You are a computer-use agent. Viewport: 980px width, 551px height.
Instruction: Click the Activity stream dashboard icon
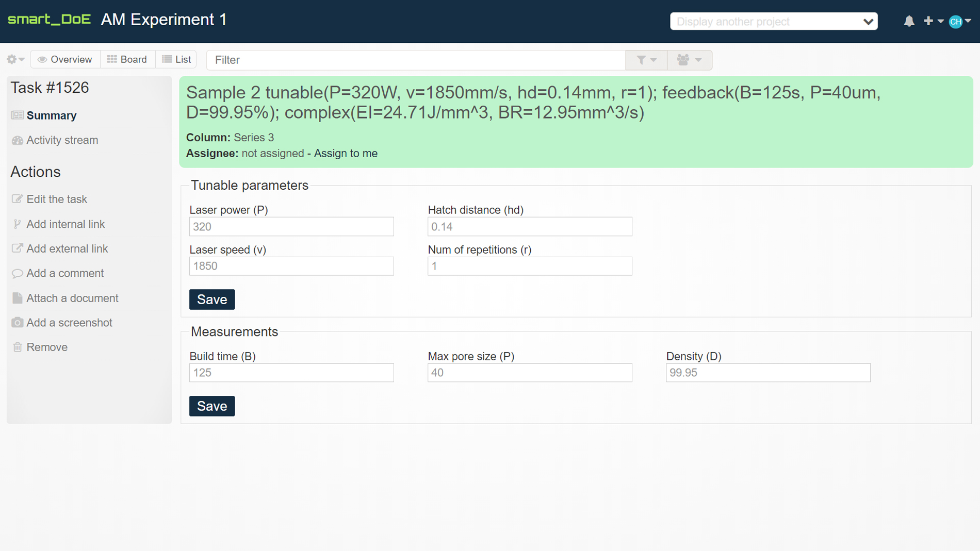pos(17,140)
